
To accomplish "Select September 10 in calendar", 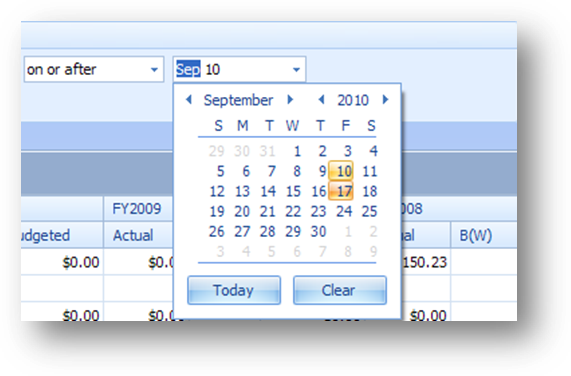I will tap(341, 171).
